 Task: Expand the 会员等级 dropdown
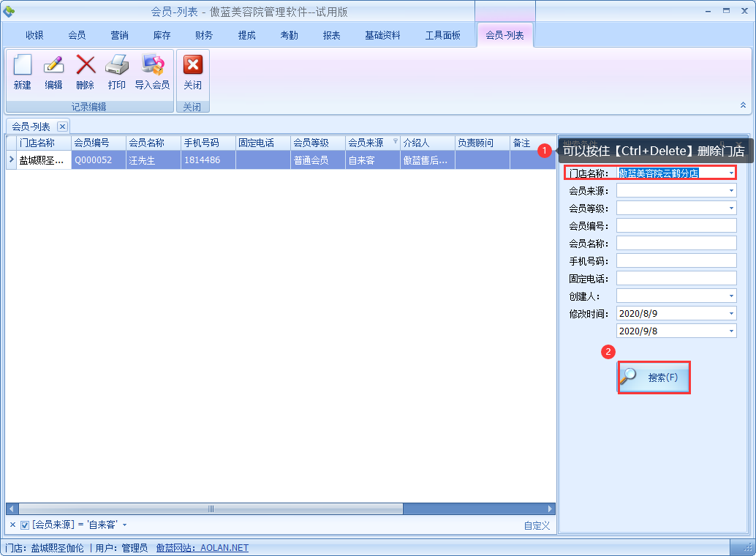tap(731, 209)
